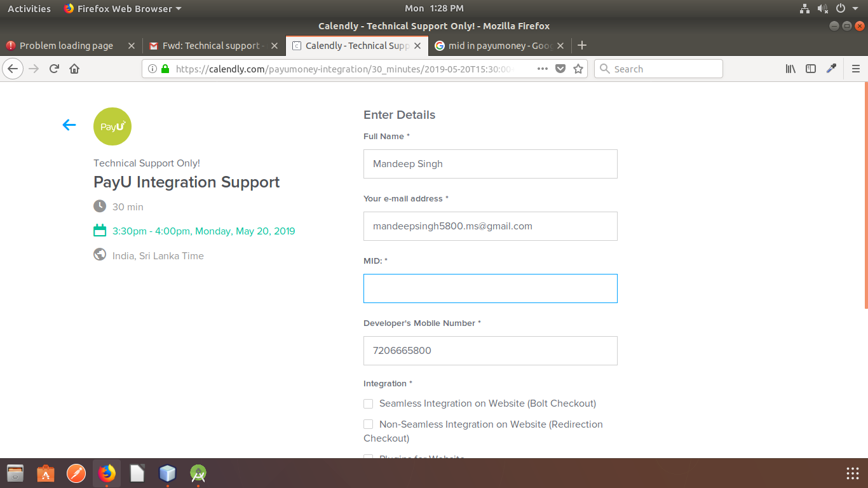Viewport: 868px width, 488px height.
Task: Close the Calendly tab
Action: [417, 46]
